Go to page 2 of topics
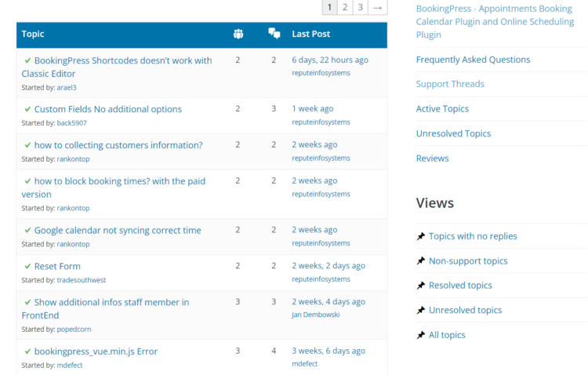Image resolution: width=588 pixels, height=375 pixels. point(345,7)
